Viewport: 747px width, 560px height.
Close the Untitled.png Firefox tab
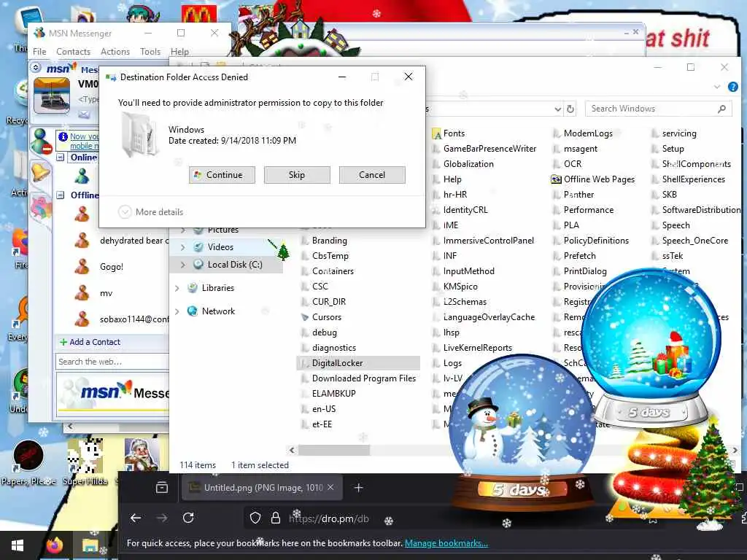(x=330, y=488)
